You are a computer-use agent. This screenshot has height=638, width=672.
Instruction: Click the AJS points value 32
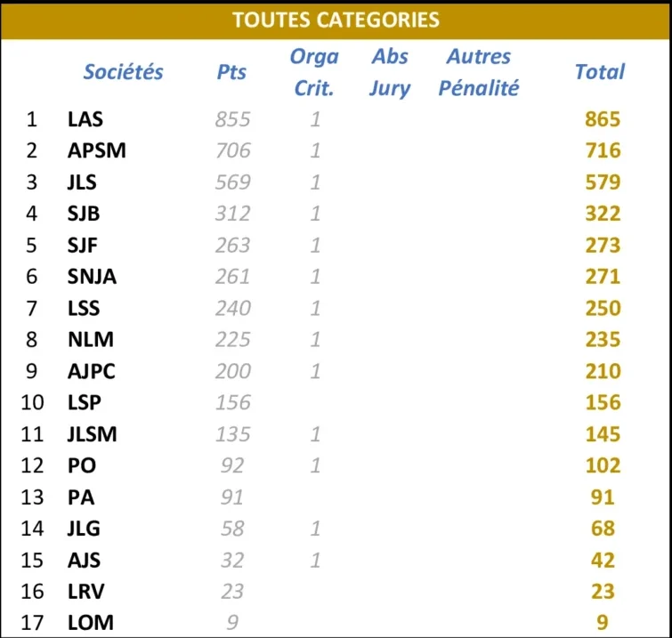coord(232,560)
